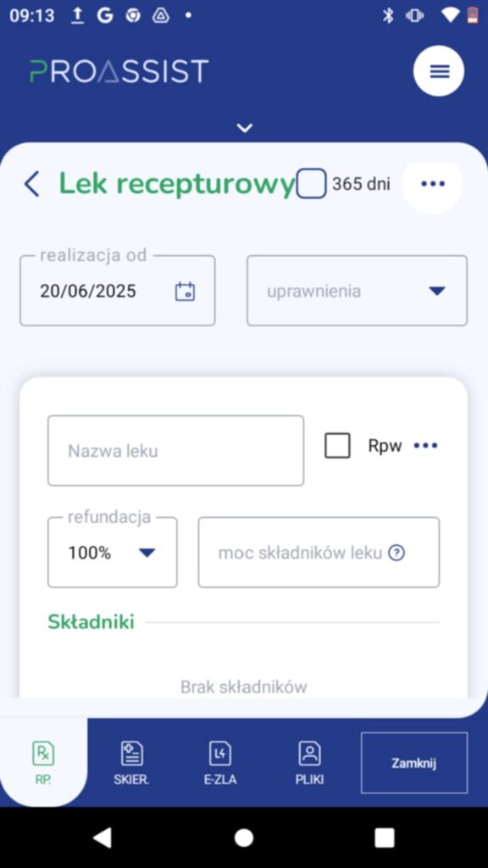
Task: Switch to the SKIER. tab
Action: pos(131,764)
